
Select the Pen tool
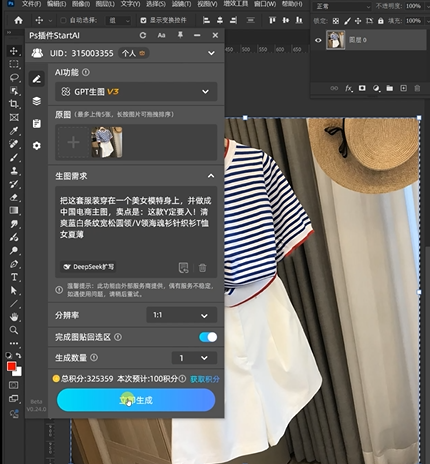[x=14, y=264]
